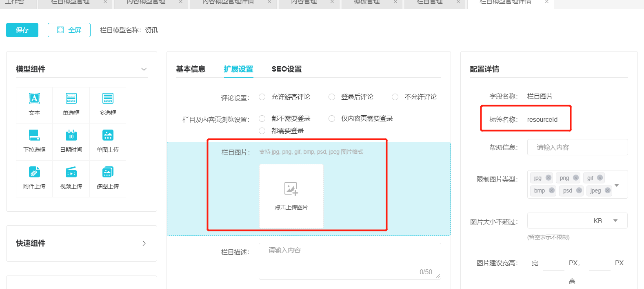644x289 pixels.
Task: Select the 日期时间 date component icon
Action: coord(71,136)
